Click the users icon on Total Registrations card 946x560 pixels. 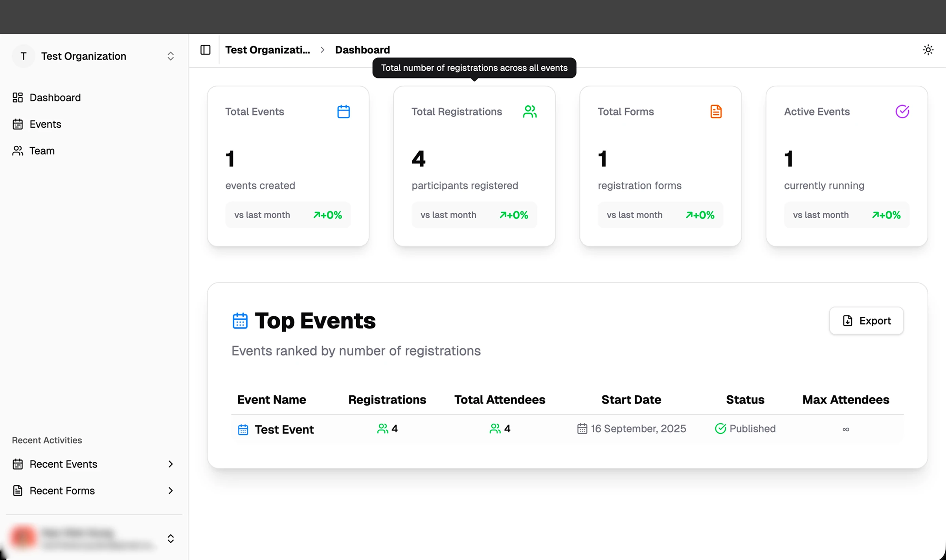click(529, 111)
